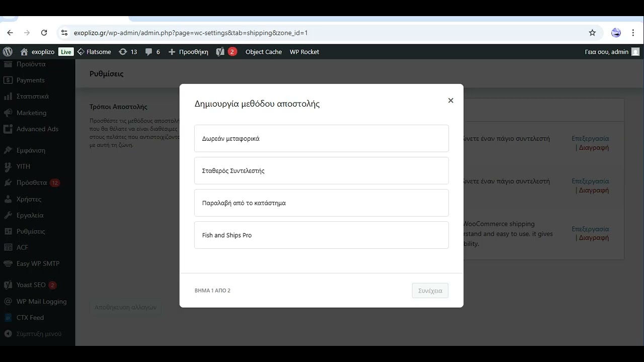644x362 pixels.
Task: Click the browser back arrow
Action: coord(10,33)
